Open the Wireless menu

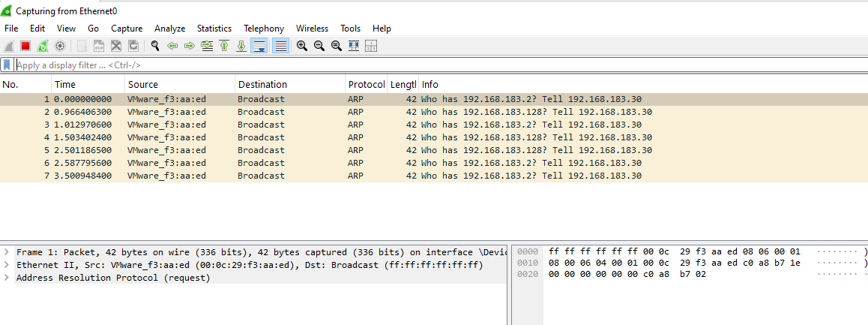coord(313,29)
